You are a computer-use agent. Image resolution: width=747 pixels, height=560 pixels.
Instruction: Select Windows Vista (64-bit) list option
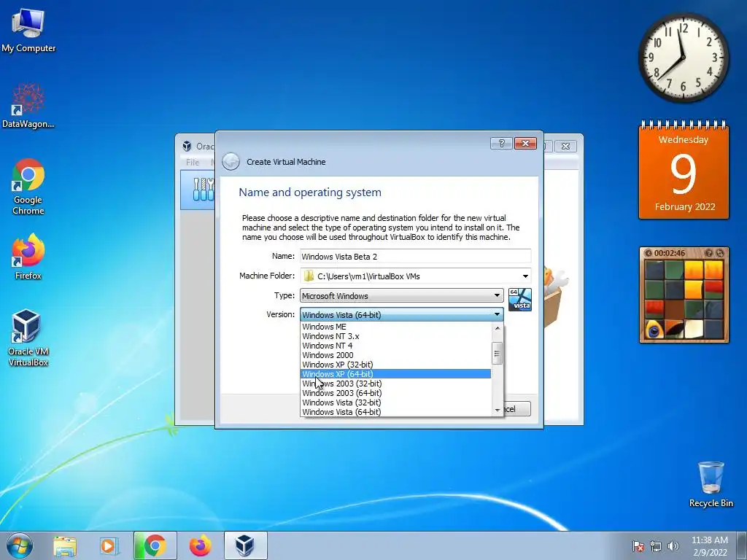pyautogui.click(x=396, y=413)
